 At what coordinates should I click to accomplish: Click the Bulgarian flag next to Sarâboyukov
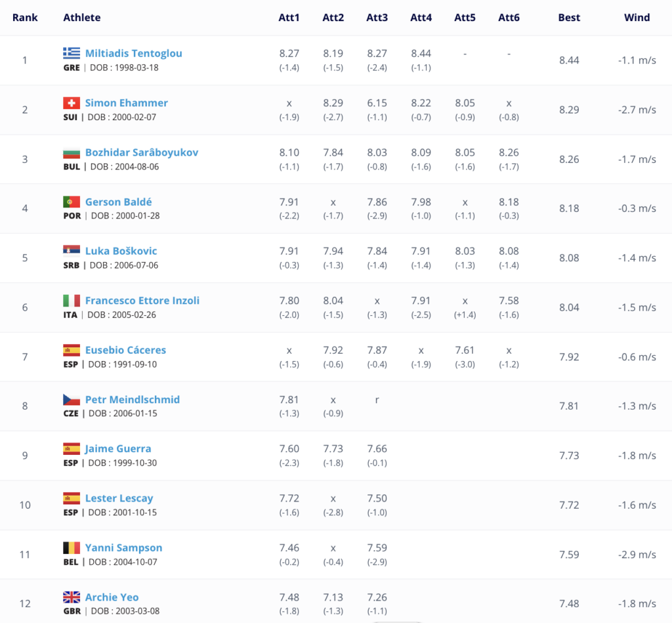[71, 152]
